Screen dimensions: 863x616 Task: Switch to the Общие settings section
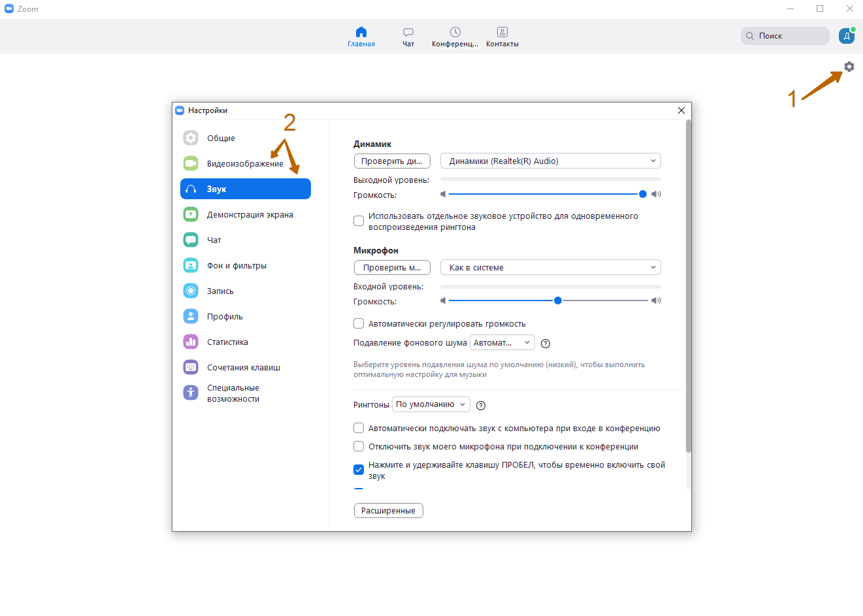coord(246,138)
